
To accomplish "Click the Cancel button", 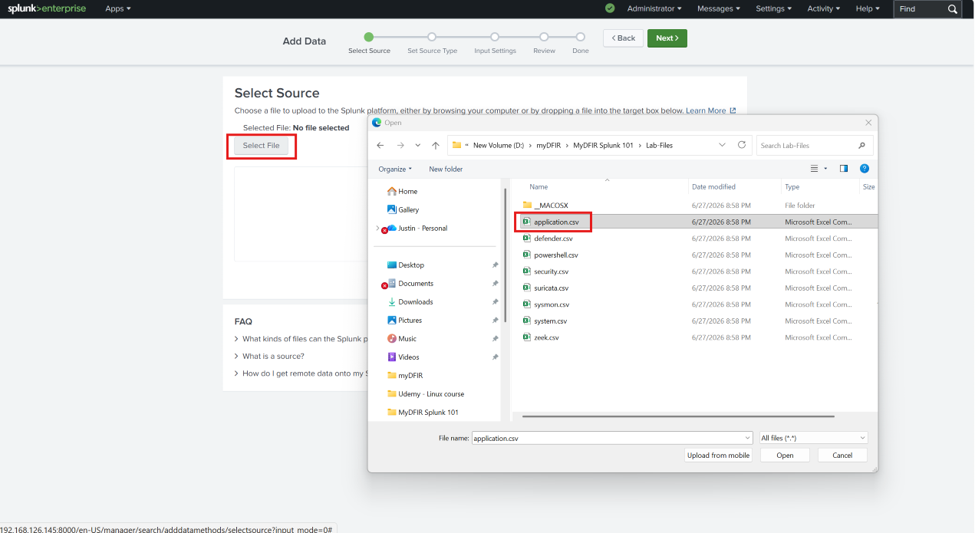I will click(x=843, y=455).
